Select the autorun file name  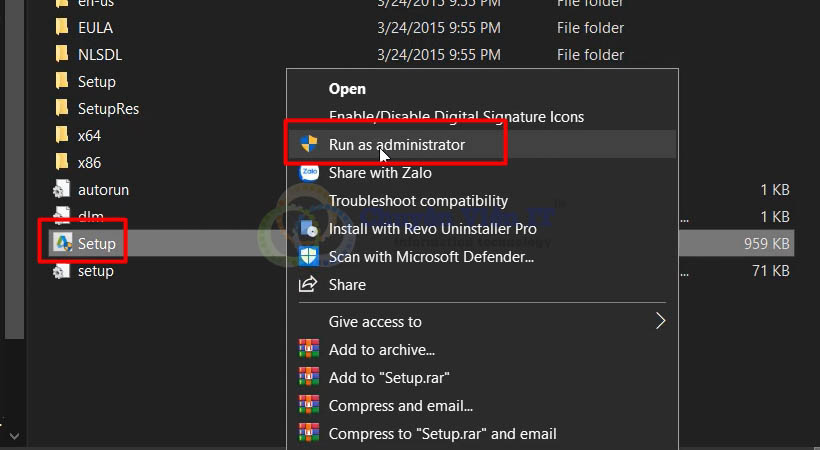(103, 190)
